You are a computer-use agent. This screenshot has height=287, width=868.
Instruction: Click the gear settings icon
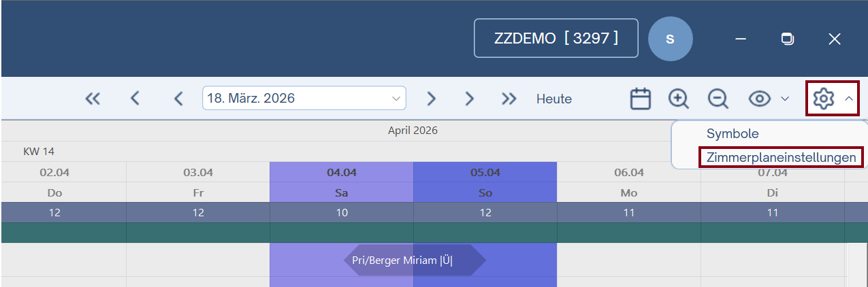(x=823, y=99)
